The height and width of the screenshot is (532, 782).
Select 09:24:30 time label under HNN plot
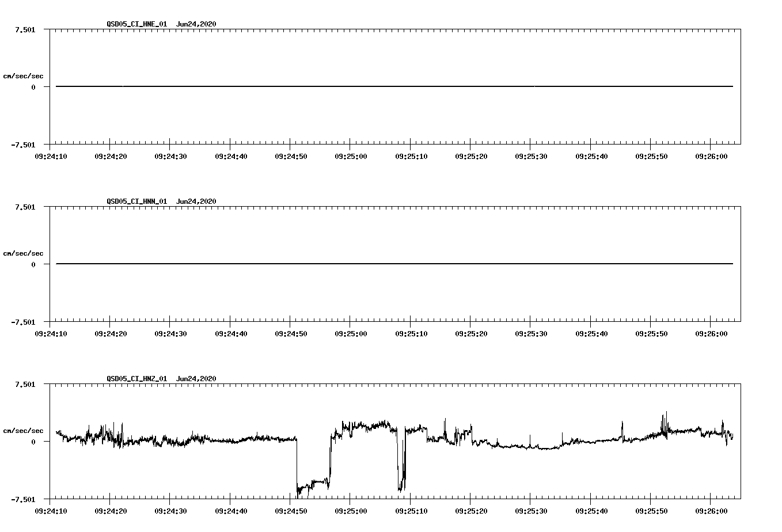[x=170, y=333]
